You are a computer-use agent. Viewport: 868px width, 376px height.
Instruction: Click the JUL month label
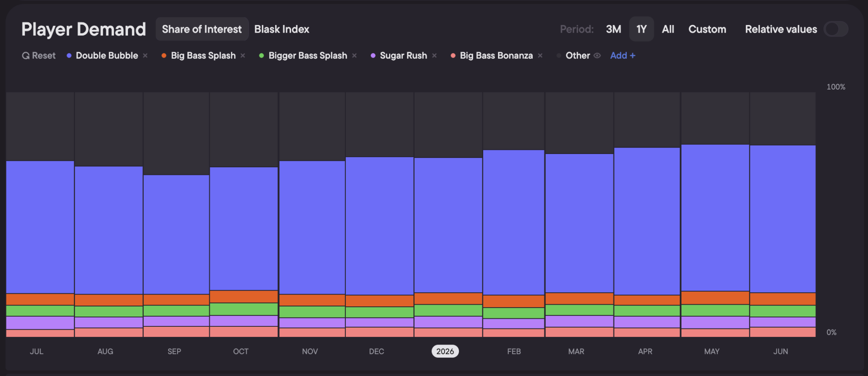tap(37, 351)
